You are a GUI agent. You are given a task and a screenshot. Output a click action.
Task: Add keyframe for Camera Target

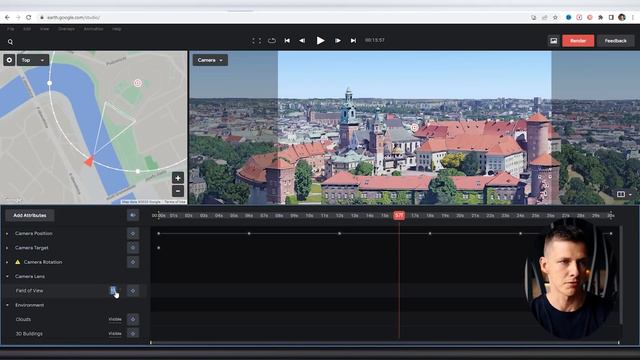pos(133,248)
